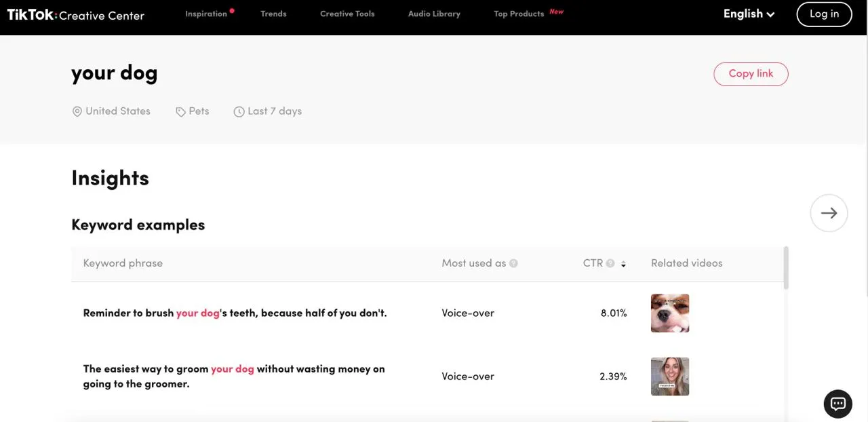The height and width of the screenshot is (422, 868).
Task: Open the Trends menu
Action: tap(273, 14)
